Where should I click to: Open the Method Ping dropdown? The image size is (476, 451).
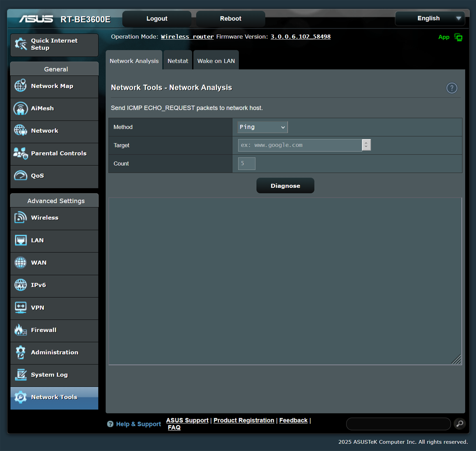[263, 127]
